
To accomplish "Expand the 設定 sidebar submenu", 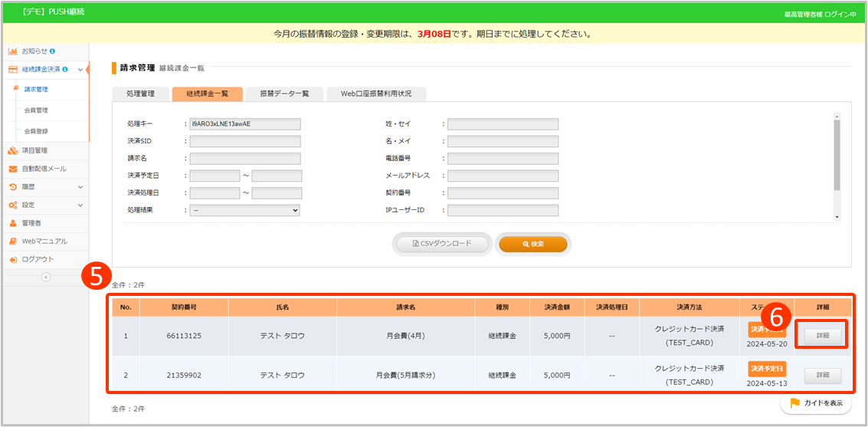I will click(x=80, y=205).
